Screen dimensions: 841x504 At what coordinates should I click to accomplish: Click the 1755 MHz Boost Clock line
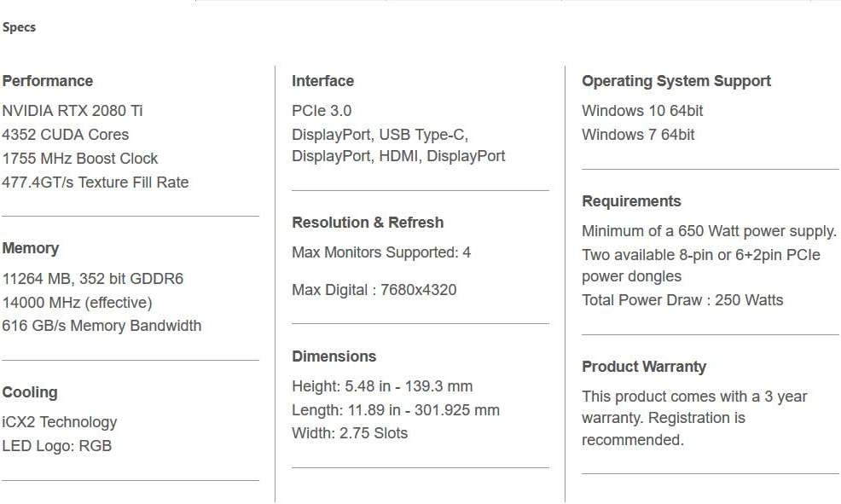80,159
